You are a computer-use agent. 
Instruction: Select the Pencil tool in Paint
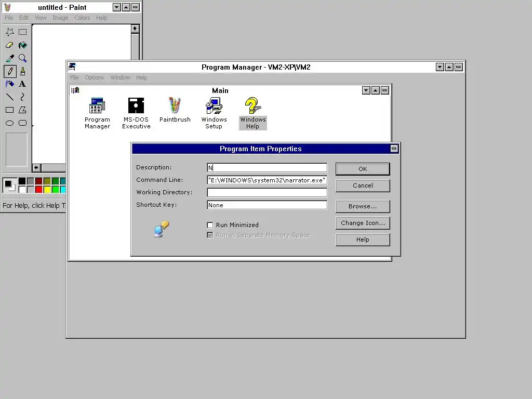10,71
